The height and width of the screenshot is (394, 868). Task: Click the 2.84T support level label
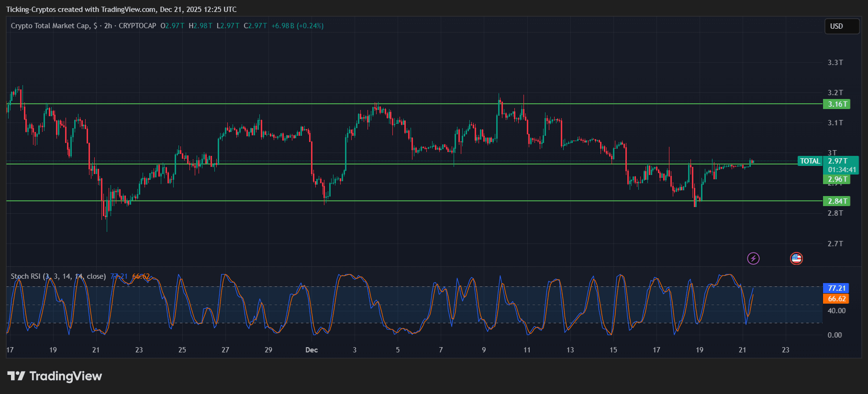point(837,201)
